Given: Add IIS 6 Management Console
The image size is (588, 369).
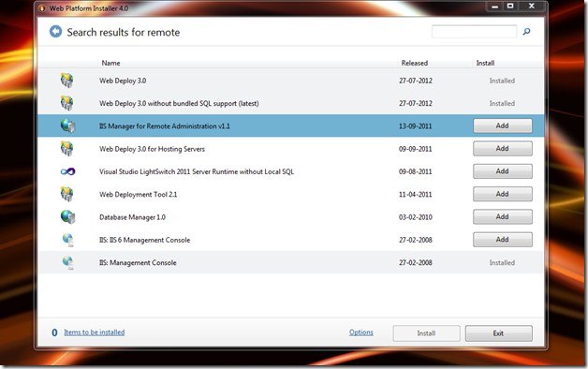Looking at the screenshot, I should pyautogui.click(x=503, y=240).
